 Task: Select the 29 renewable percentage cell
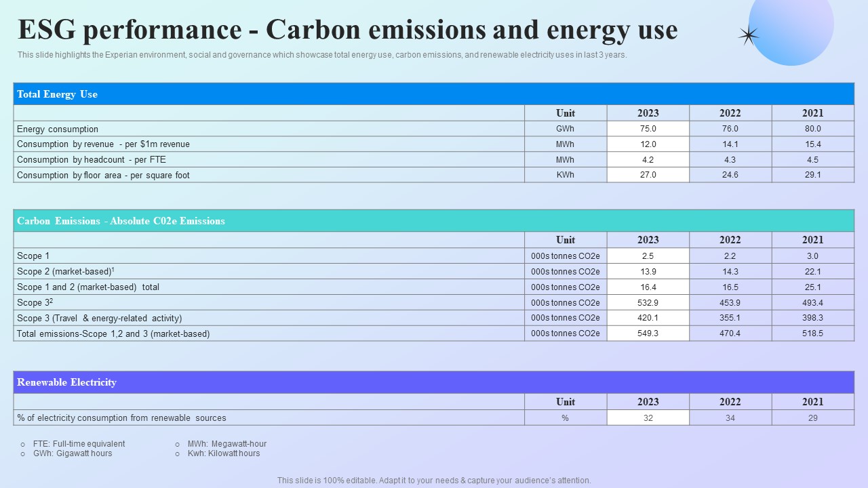pos(813,418)
